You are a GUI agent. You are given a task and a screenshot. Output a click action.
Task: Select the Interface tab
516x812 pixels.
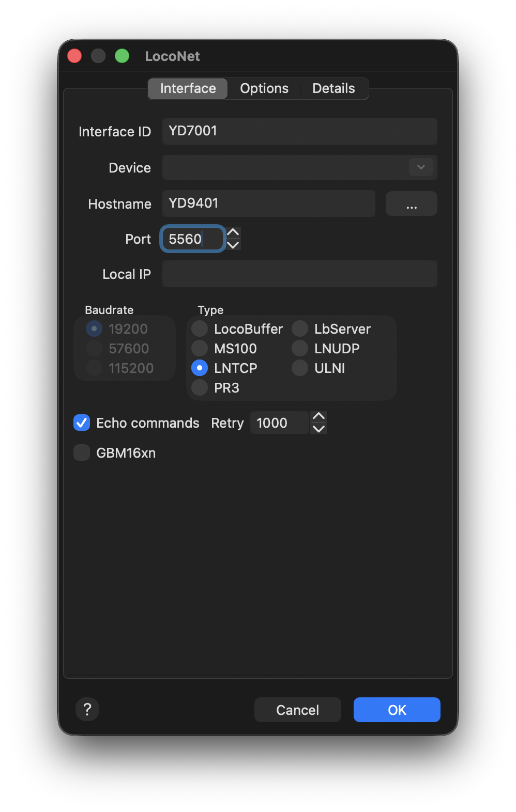188,89
